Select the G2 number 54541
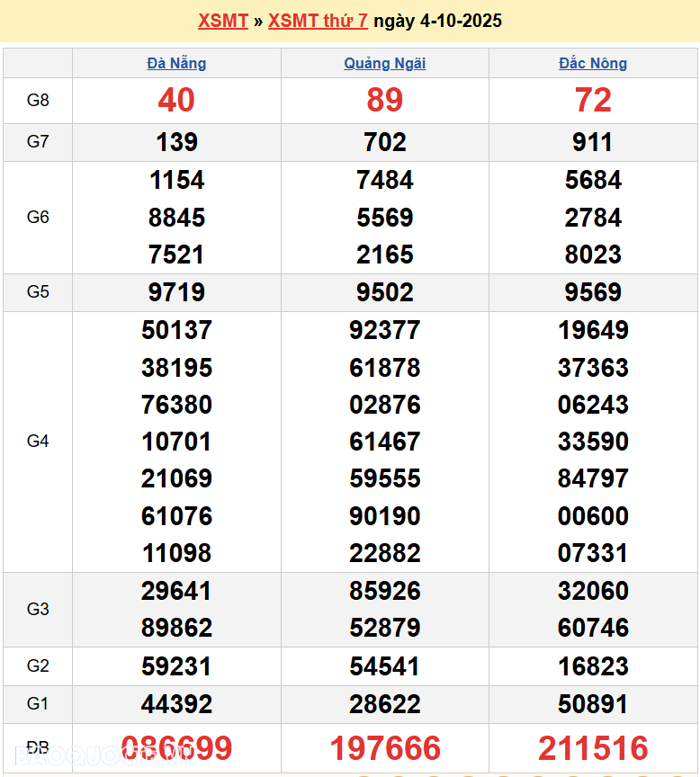 coord(385,666)
